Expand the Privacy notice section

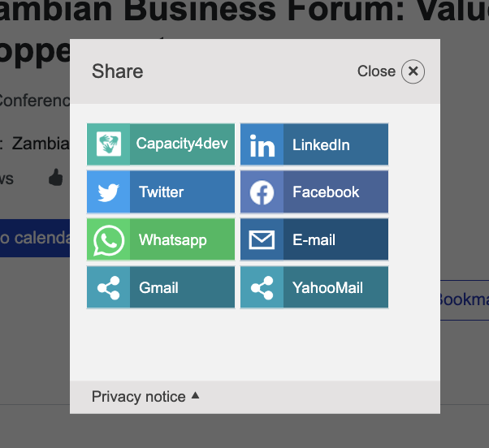click(139, 397)
